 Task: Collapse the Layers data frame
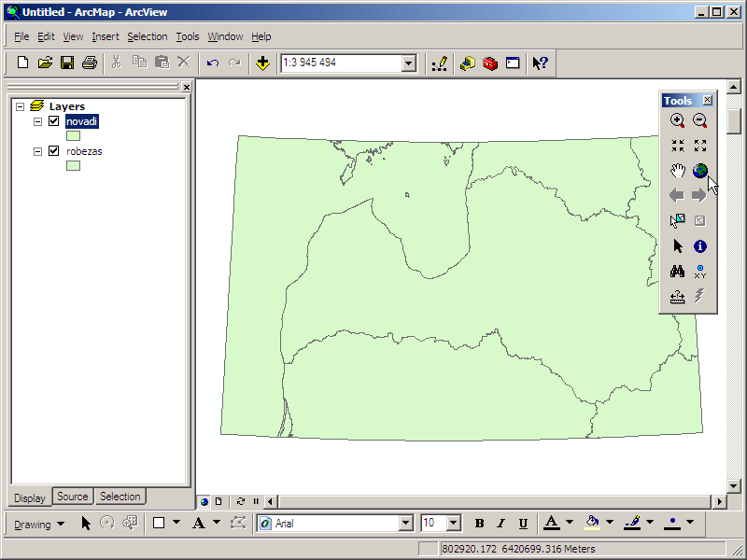(20, 106)
